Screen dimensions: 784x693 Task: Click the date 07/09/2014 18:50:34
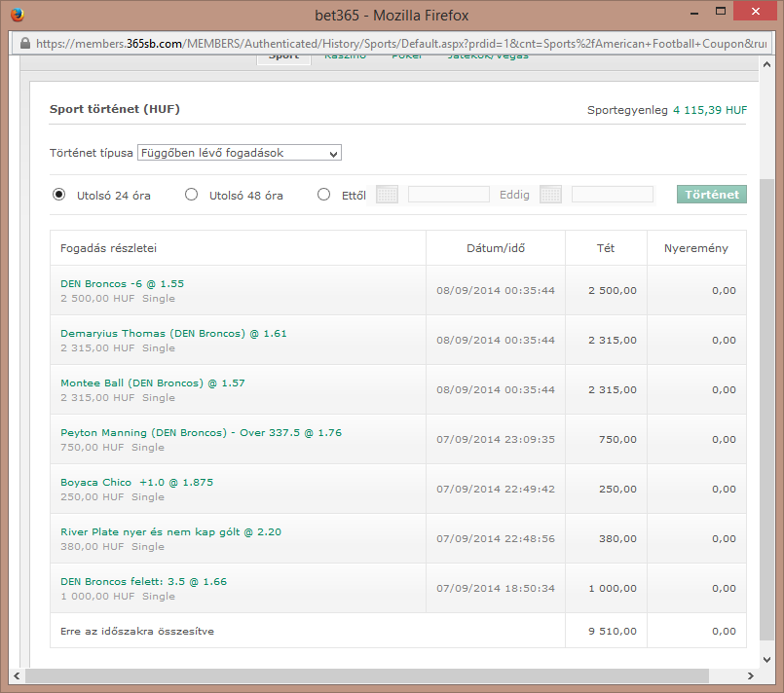496,589
